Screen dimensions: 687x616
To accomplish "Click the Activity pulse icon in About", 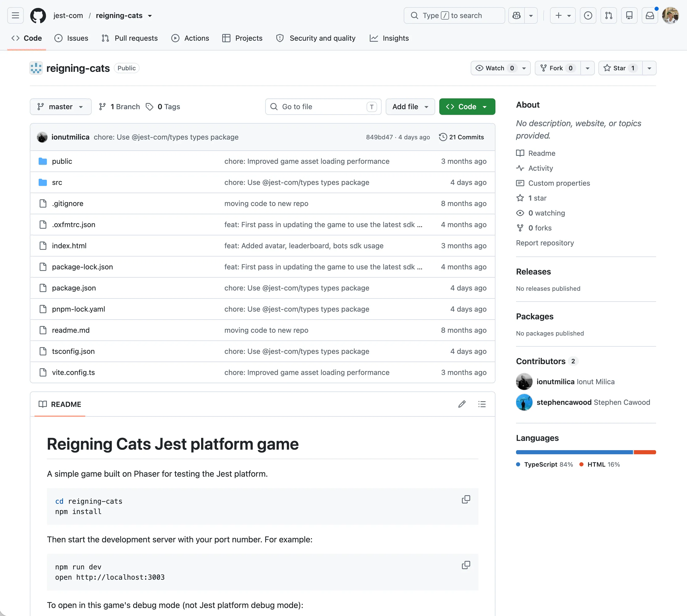I will coord(520,168).
